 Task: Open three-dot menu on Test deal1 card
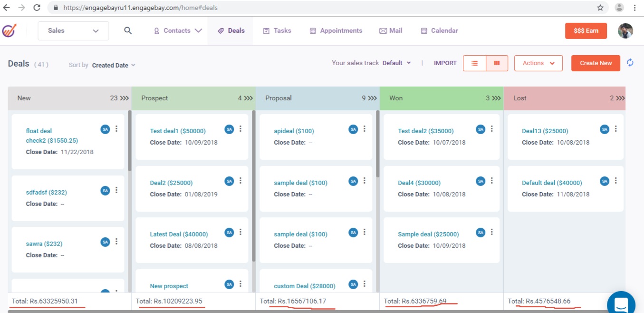click(x=240, y=129)
